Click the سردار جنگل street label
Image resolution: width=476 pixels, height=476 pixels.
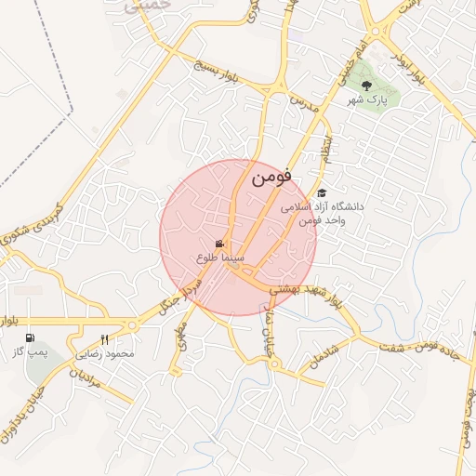pyautogui.click(x=180, y=297)
